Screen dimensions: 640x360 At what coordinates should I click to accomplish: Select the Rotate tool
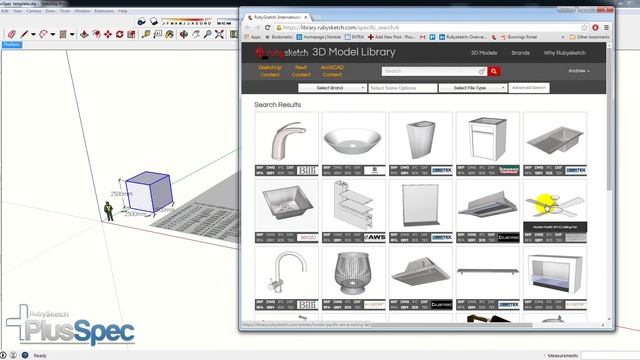pos(120,34)
